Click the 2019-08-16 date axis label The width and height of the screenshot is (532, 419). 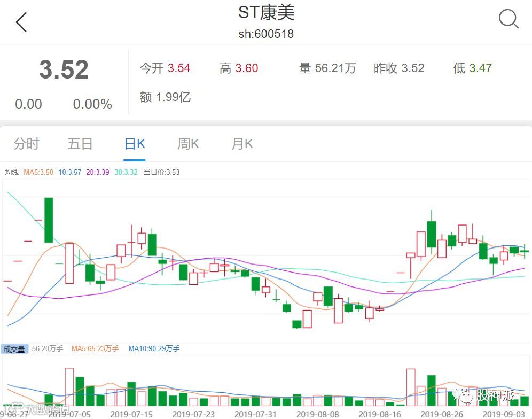tap(380, 415)
